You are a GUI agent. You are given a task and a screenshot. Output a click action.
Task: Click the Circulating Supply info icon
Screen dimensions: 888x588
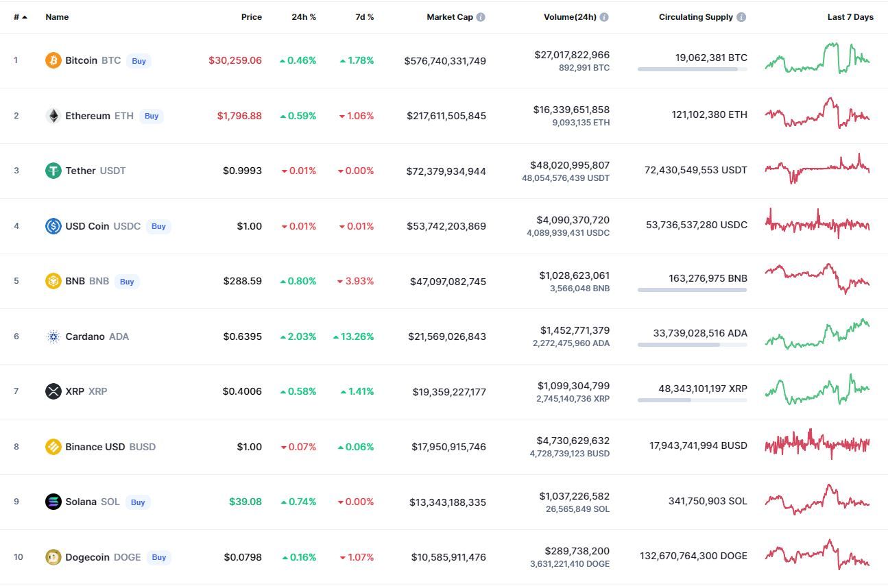742,17
